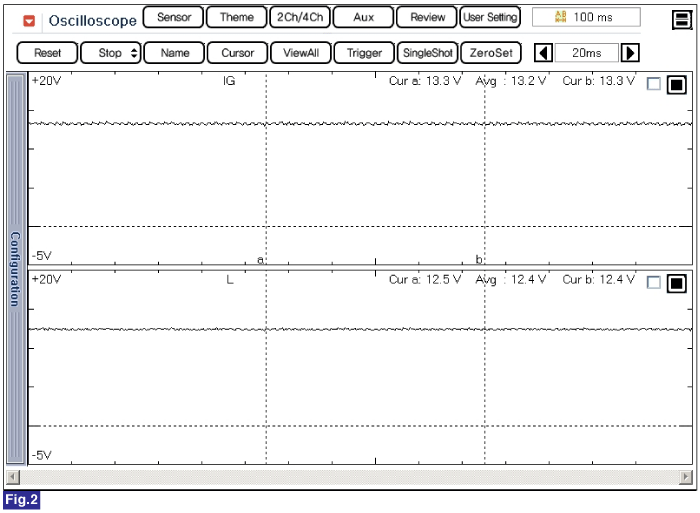This screenshot has height=513, width=700.
Task: Click the ZeroSet button
Action: click(491, 53)
